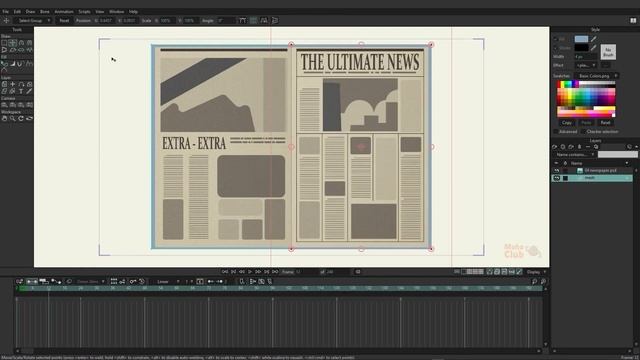The image size is (640, 360).
Task: Select the Pan Workspace hand tool
Action: click(x=4, y=118)
